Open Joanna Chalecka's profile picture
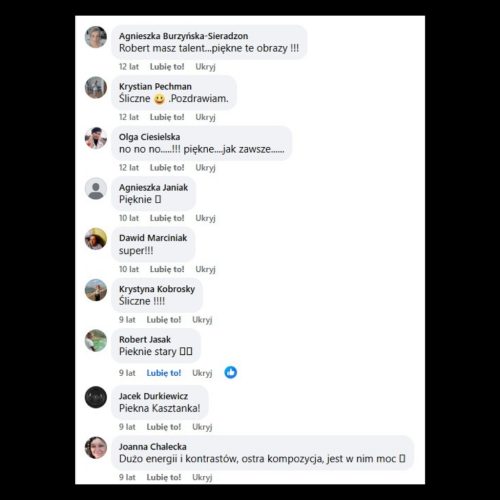The image size is (500, 500). [96, 448]
